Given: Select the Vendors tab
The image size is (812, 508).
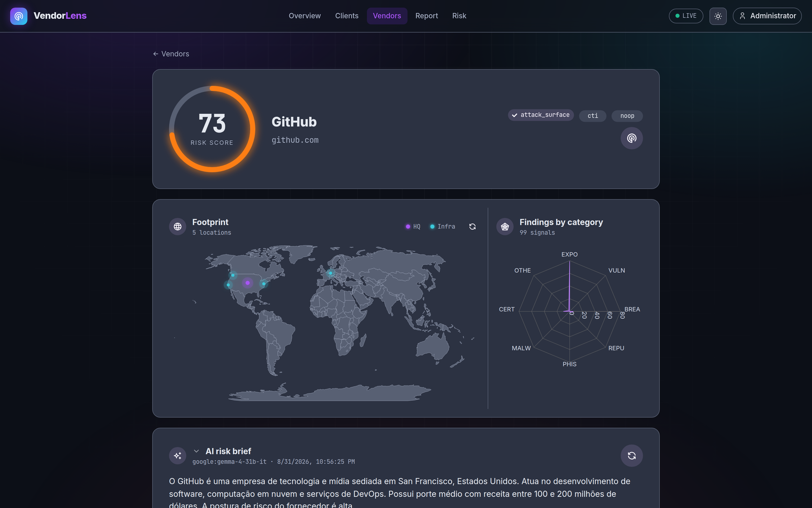Looking at the screenshot, I should (387, 16).
